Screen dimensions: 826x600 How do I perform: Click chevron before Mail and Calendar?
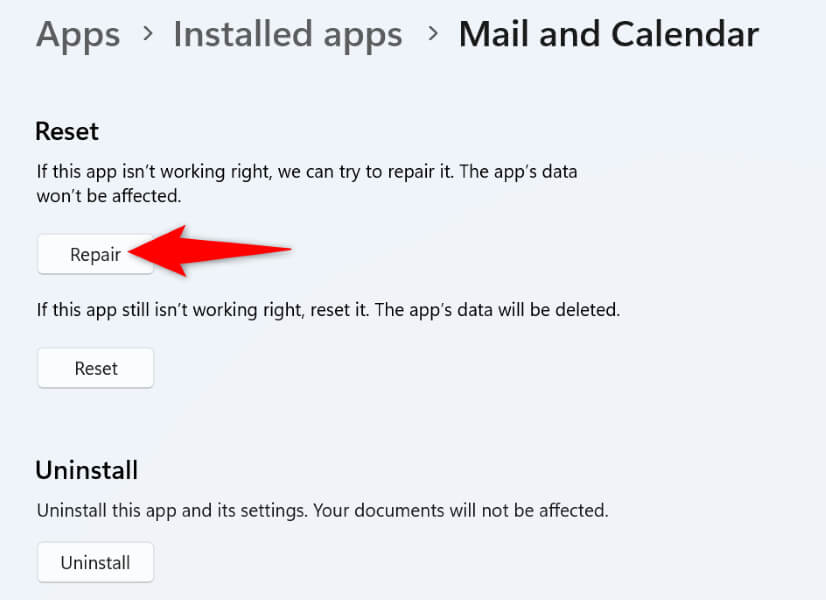pyautogui.click(x=432, y=35)
